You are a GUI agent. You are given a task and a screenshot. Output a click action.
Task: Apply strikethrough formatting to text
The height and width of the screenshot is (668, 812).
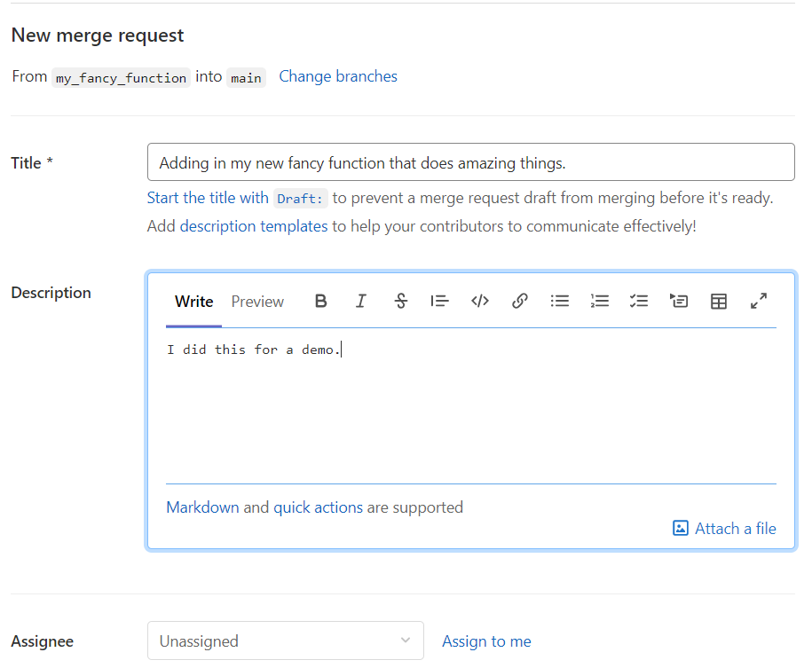[x=400, y=302]
